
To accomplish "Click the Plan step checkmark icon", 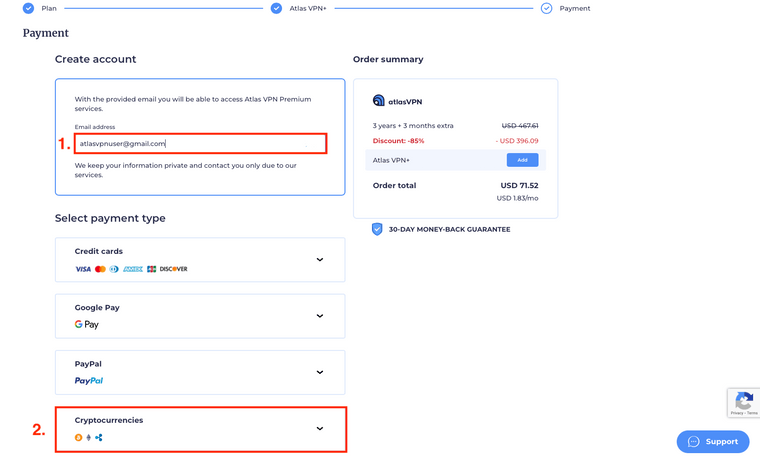I will [x=29, y=8].
